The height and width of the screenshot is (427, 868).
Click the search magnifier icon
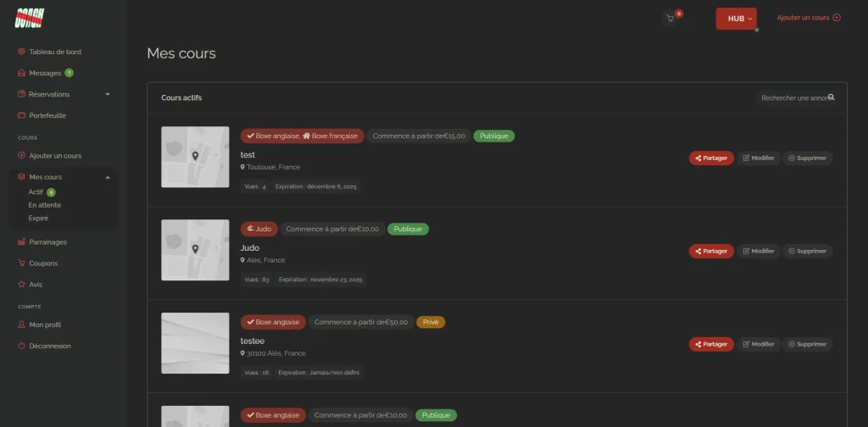click(831, 97)
